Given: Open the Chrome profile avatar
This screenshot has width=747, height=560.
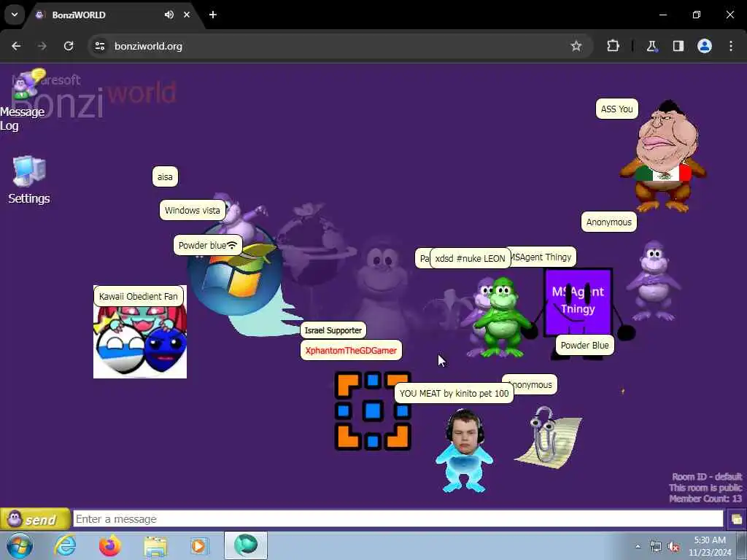Looking at the screenshot, I should click(x=705, y=46).
